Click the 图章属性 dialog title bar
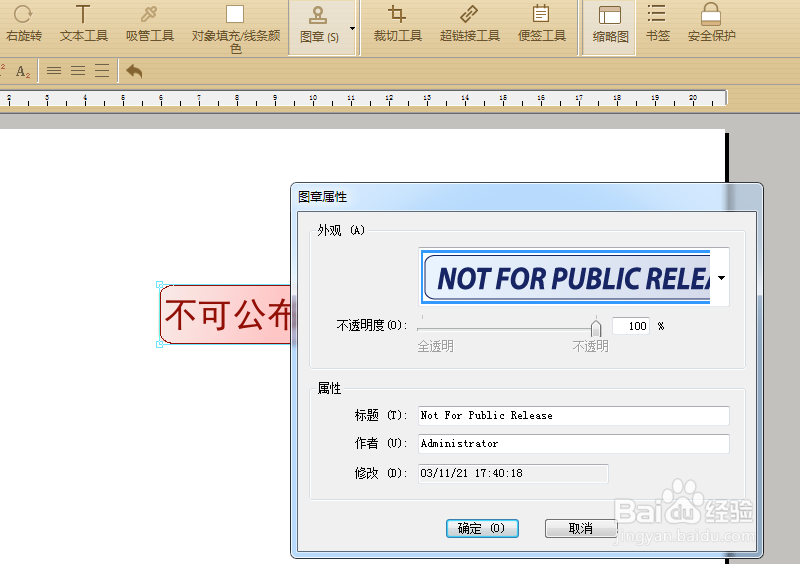This screenshot has width=800, height=564. 526,197
